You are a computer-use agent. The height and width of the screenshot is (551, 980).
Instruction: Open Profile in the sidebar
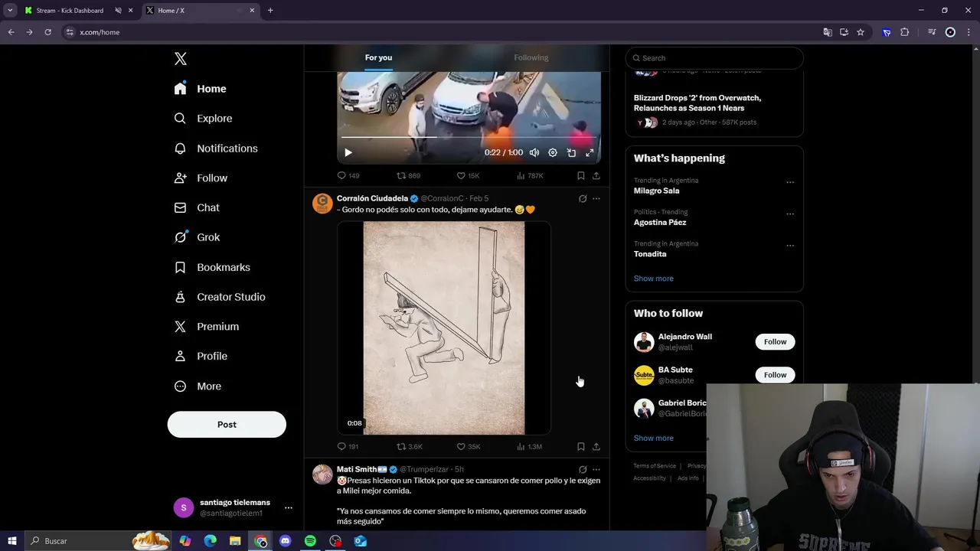(201, 356)
